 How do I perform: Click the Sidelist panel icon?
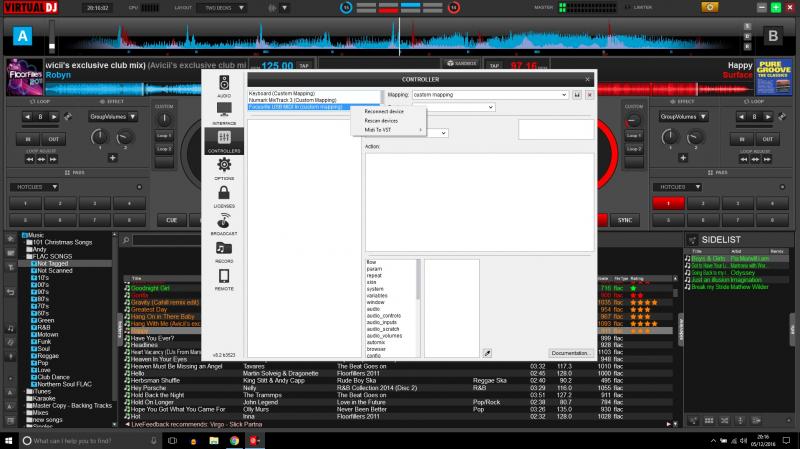(x=692, y=240)
